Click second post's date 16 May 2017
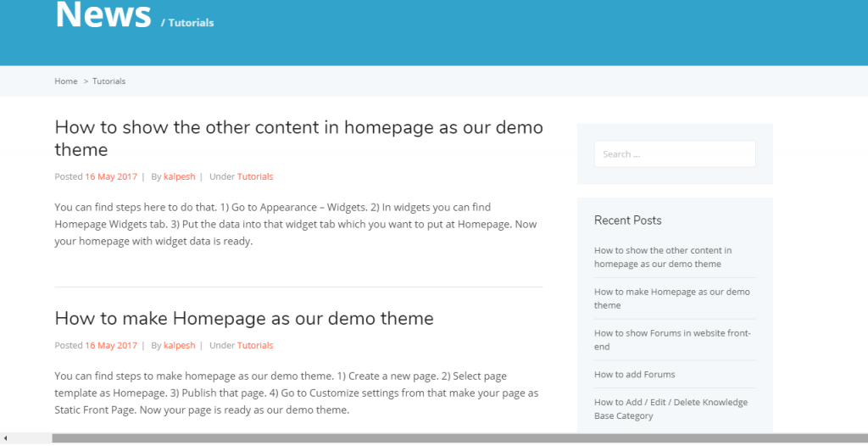Viewport: 868px width, 446px height. click(x=111, y=345)
